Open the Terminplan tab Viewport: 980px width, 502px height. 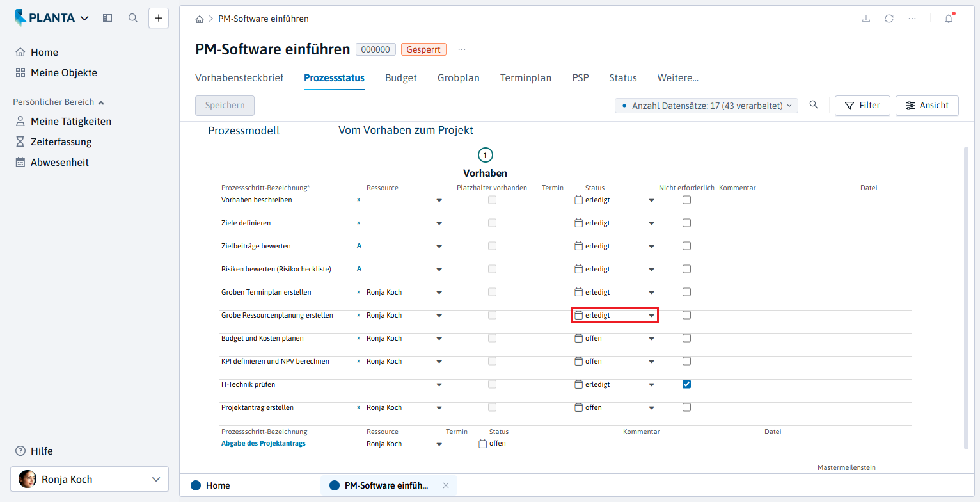point(526,78)
